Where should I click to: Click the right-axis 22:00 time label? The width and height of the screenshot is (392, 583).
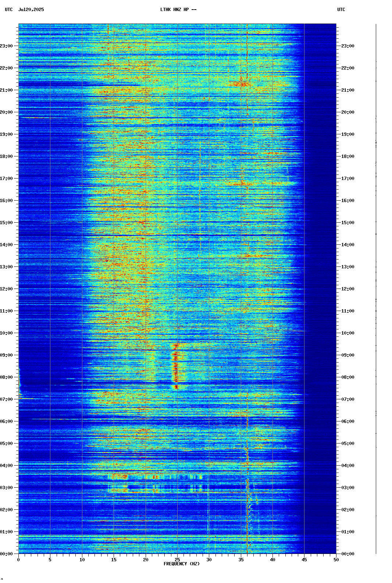[x=348, y=68]
